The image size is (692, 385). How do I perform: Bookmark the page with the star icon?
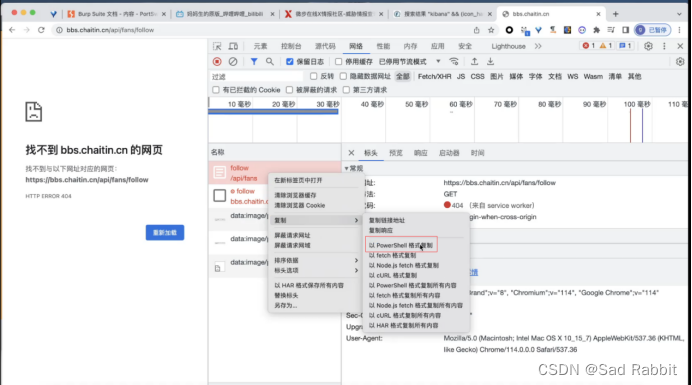coord(491,30)
